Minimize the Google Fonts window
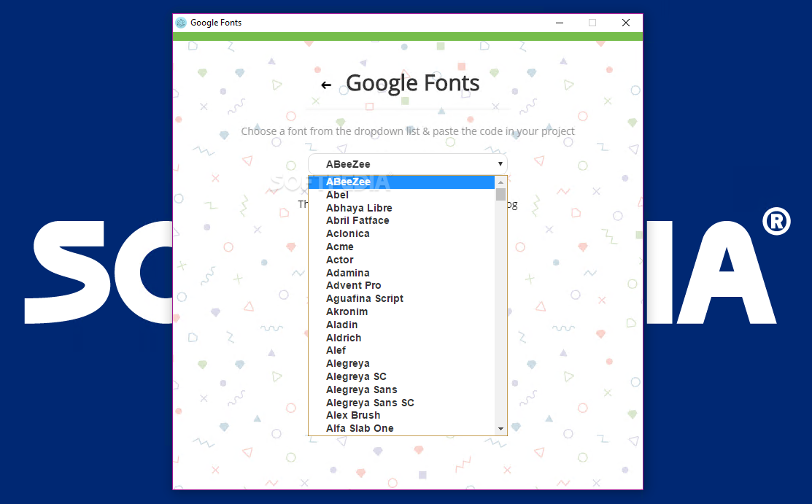Image resolution: width=812 pixels, height=504 pixels. 560,23
